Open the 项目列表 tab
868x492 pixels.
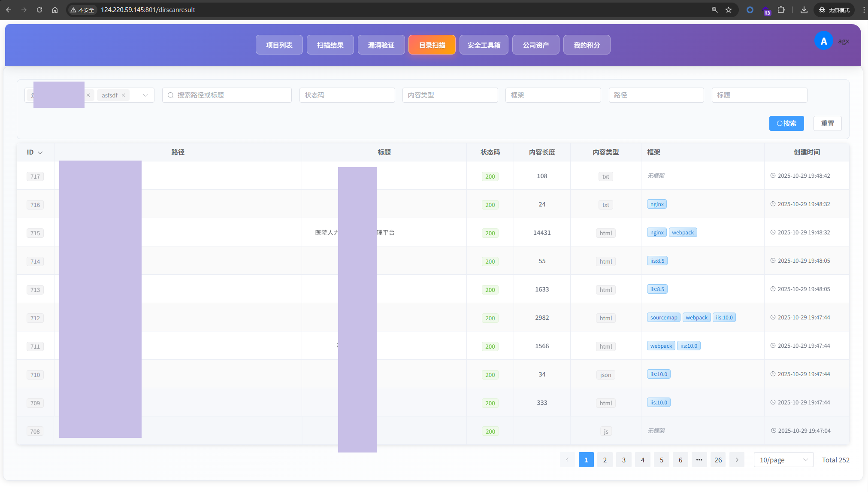279,45
